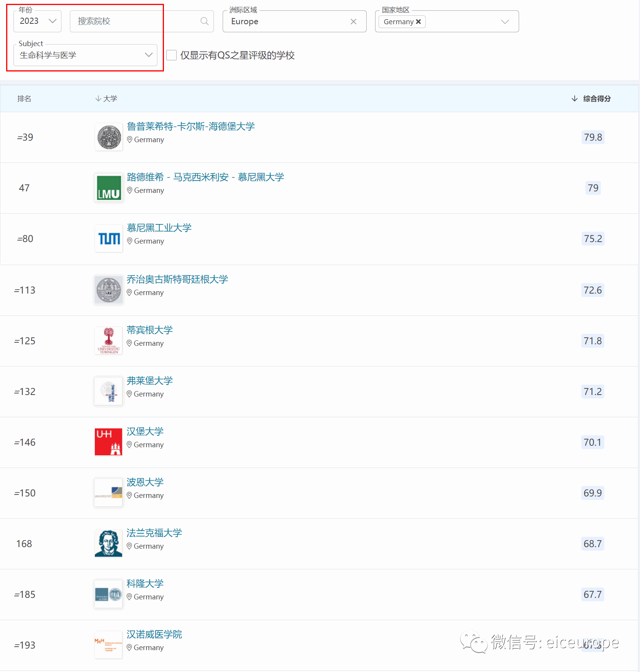Tick the QS stars only checkbox

click(x=171, y=55)
